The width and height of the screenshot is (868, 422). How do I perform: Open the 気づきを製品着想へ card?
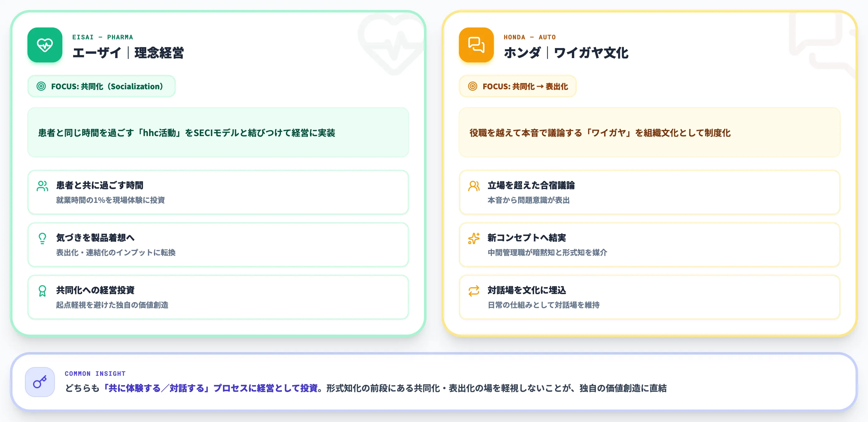click(x=218, y=245)
